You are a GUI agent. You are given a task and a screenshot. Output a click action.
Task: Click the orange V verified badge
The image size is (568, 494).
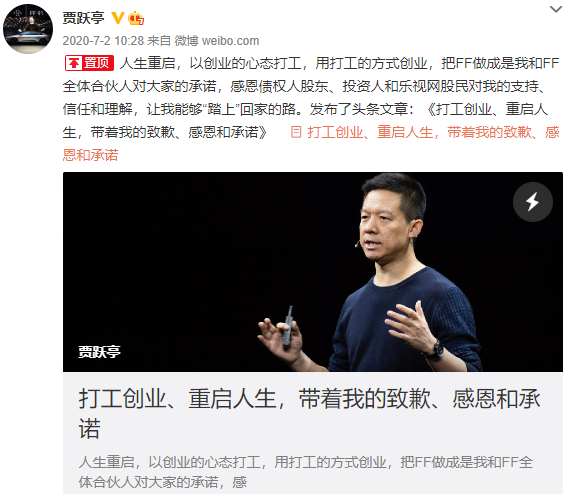click(x=118, y=18)
